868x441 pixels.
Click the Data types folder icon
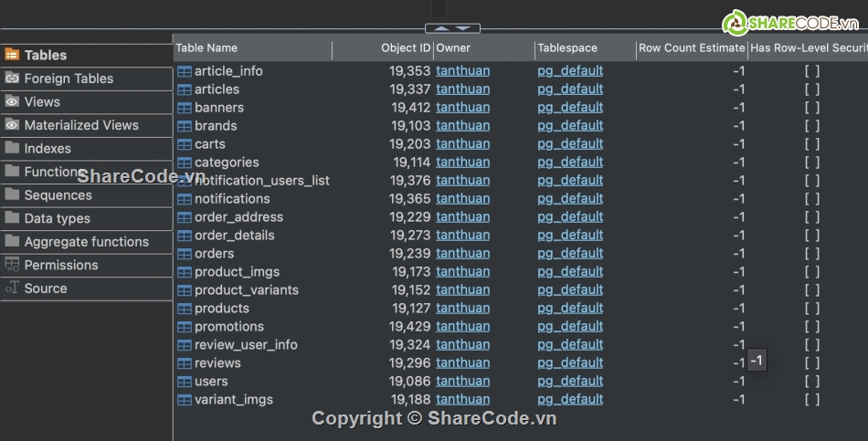(x=12, y=217)
